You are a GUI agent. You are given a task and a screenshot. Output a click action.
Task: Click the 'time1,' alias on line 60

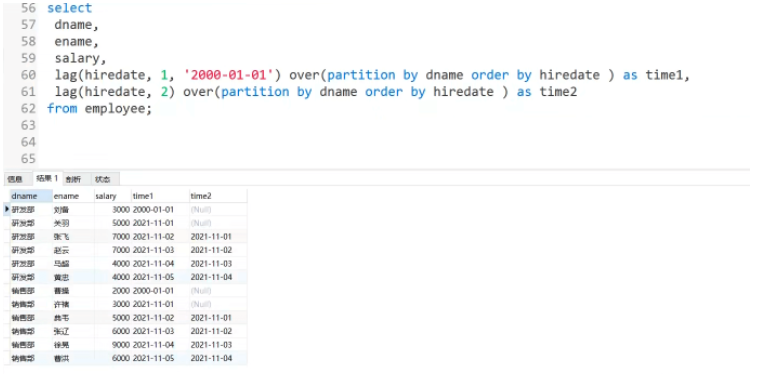(667, 75)
